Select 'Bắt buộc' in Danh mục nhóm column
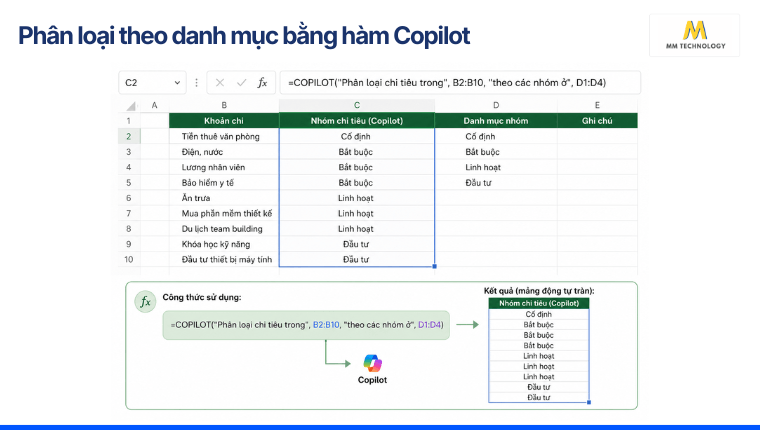This screenshot has width=760, height=430. point(496,152)
